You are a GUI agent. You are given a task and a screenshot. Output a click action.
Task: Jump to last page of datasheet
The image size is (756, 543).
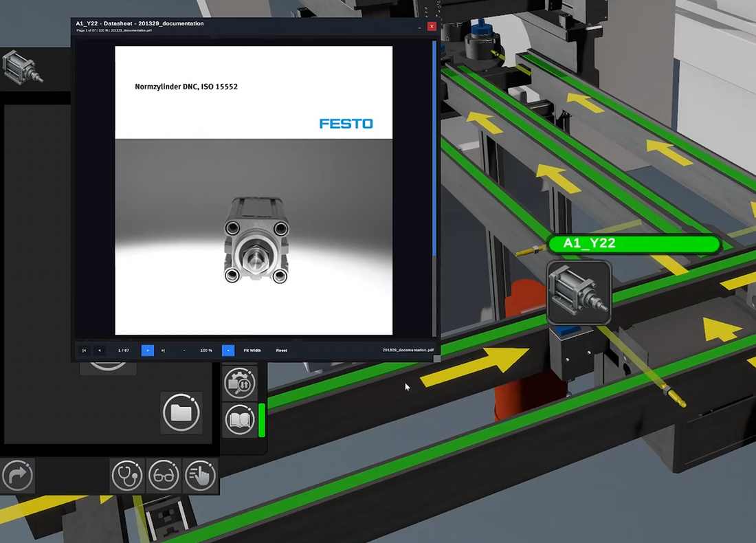tap(163, 351)
